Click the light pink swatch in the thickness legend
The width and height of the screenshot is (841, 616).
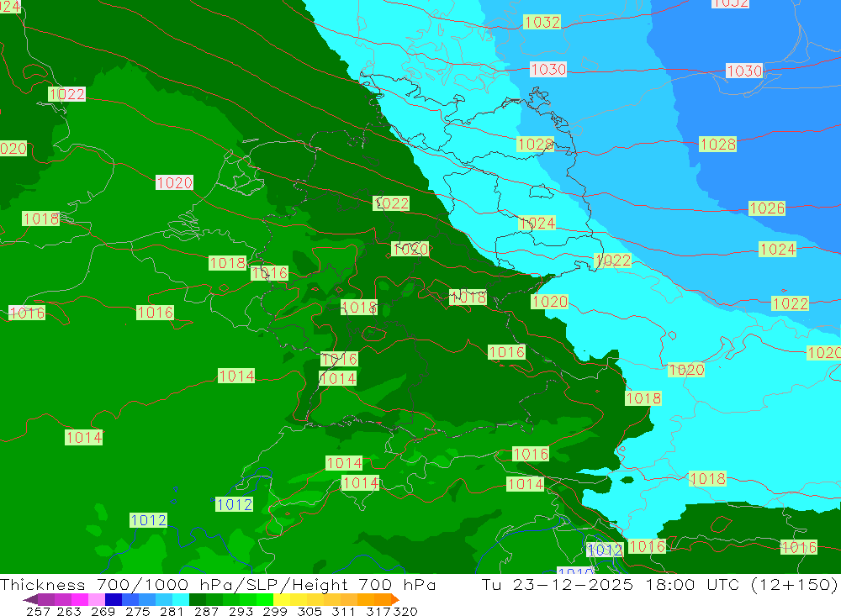[97, 599]
